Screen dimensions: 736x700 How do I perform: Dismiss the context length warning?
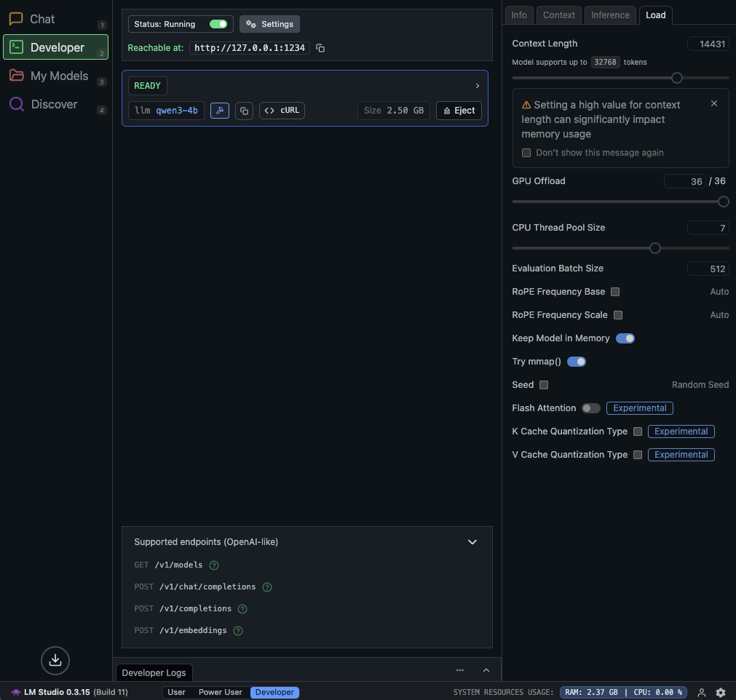click(x=714, y=103)
